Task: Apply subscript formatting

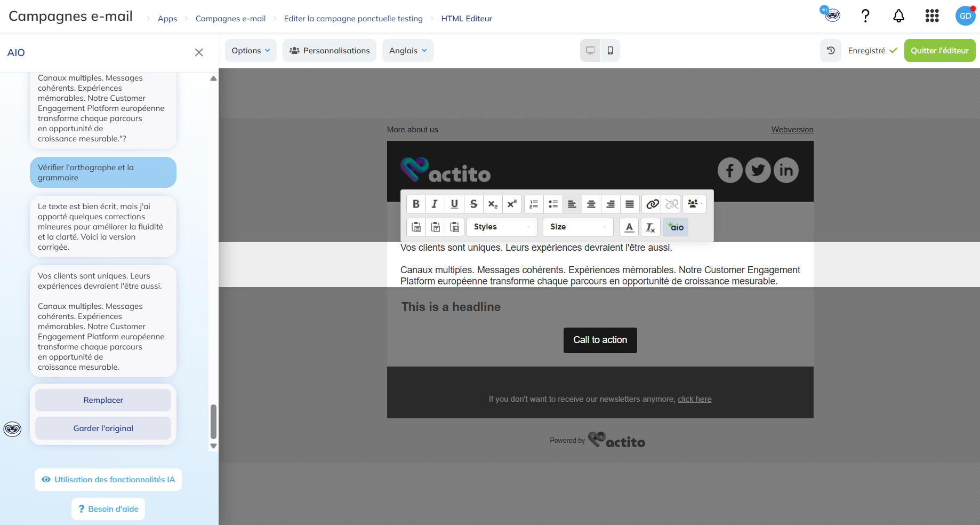Action: pyautogui.click(x=493, y=204)
